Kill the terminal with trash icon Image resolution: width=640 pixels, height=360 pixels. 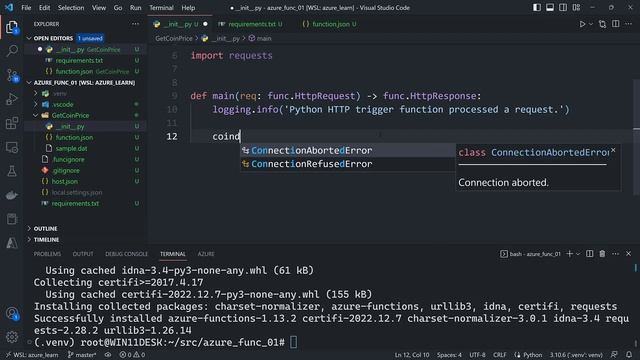(x=602, y=254)
